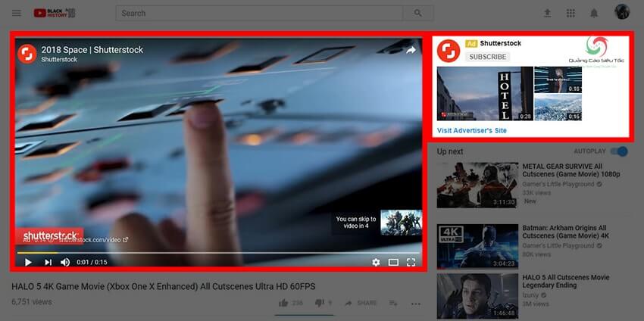The image size is (644, 321).
Task: Subscribe to Shutterstock channel
Action: click(488, 57)
